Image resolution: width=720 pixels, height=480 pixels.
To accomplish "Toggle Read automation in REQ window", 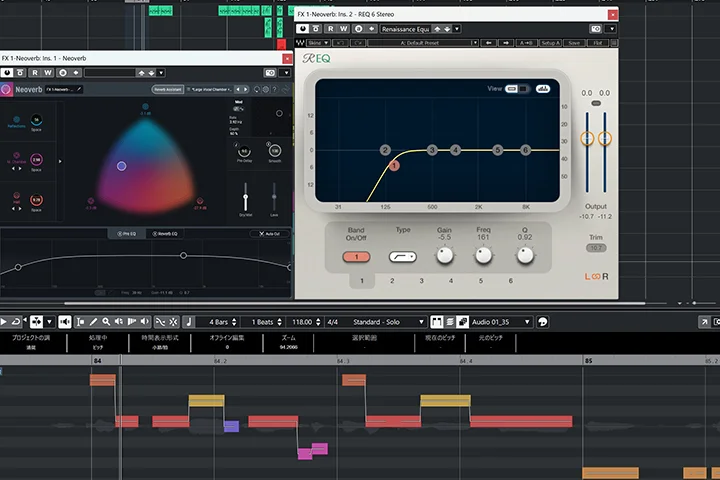I will click(x=331, y=29).
